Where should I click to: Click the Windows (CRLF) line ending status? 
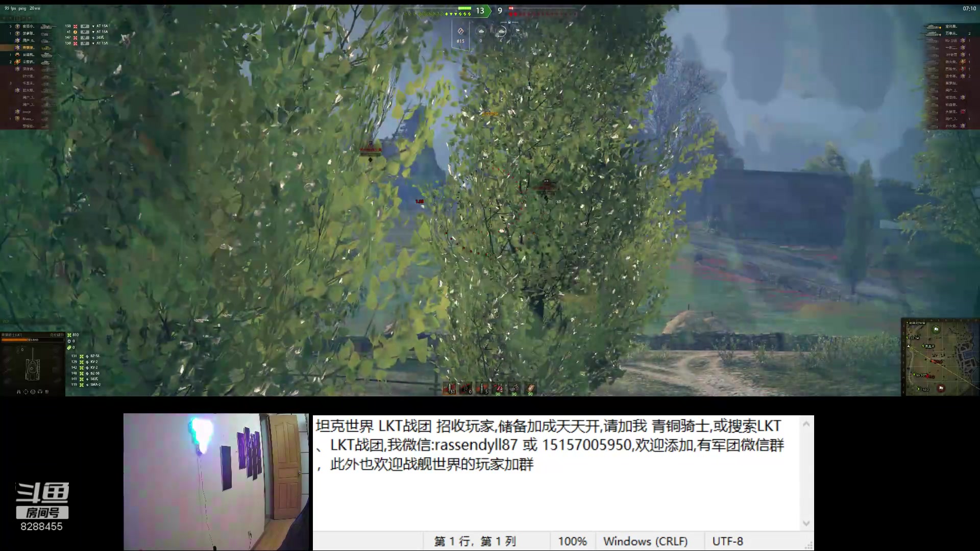click(645, 541)
